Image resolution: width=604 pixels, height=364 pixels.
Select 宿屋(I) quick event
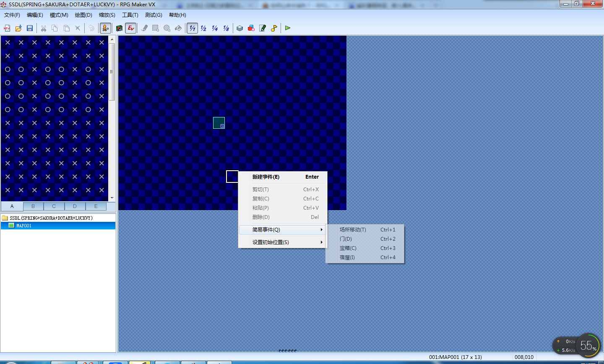coord(365,257)
